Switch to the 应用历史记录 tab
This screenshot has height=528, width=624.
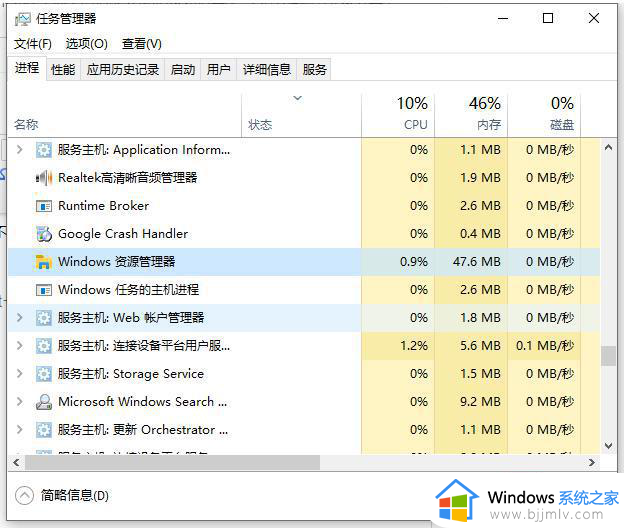click(x=123, y=70)
